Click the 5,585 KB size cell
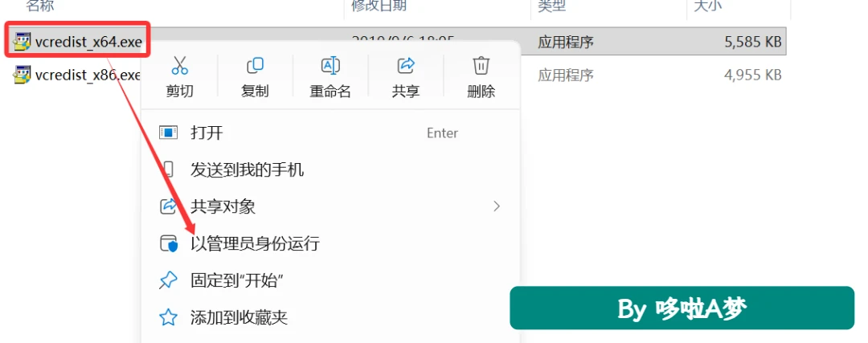 (x=752, y=42)
